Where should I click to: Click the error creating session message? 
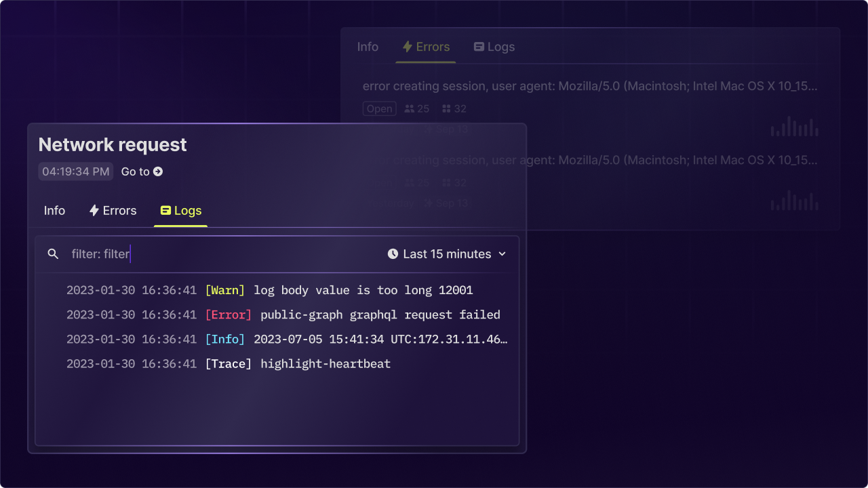pyautogui.click(x=589, y=86)
